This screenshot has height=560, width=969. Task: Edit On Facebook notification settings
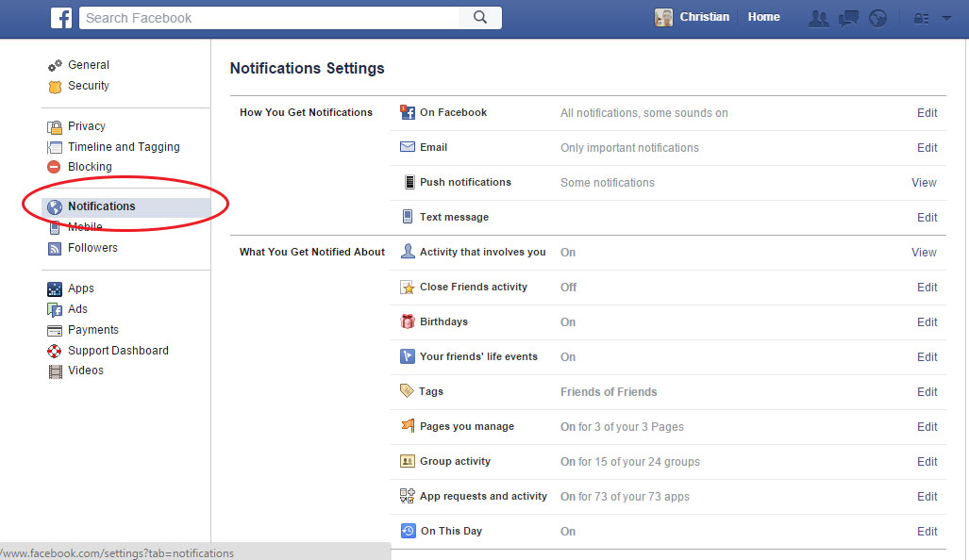click(927, 113)
